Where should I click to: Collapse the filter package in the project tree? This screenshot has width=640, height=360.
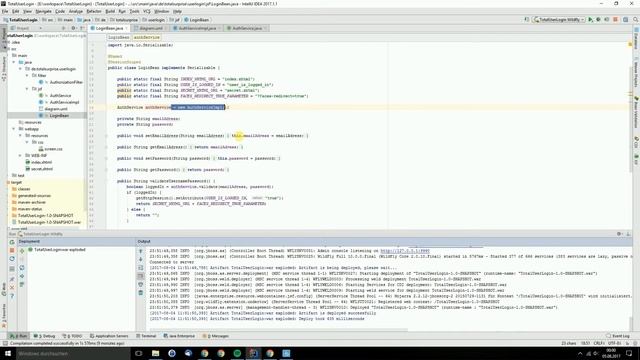tap(27, 76)
